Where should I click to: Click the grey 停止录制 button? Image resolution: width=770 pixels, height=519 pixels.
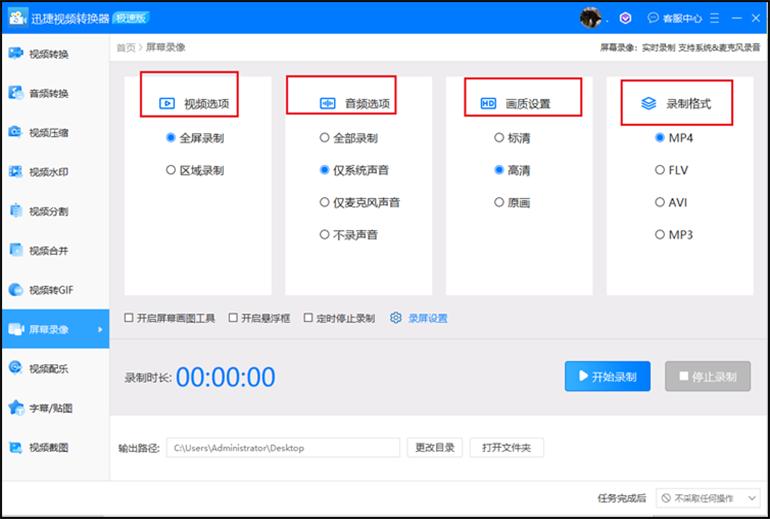point(708,376)
